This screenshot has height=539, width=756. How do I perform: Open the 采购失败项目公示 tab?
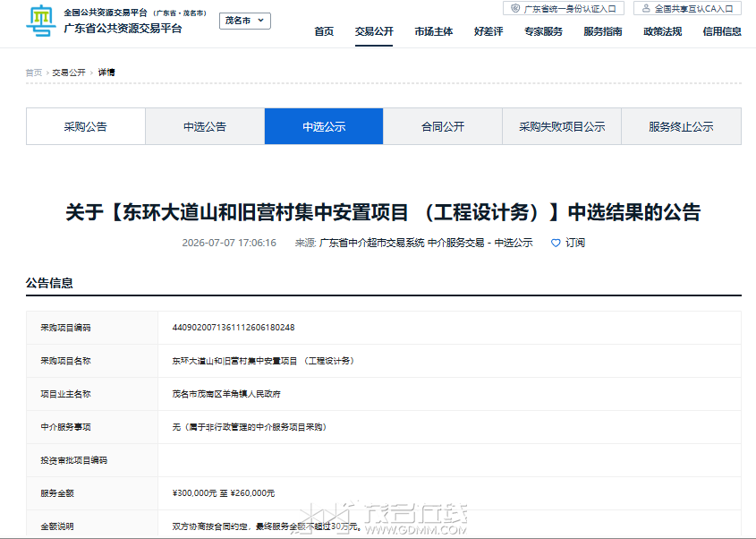[x=562, y=126]
